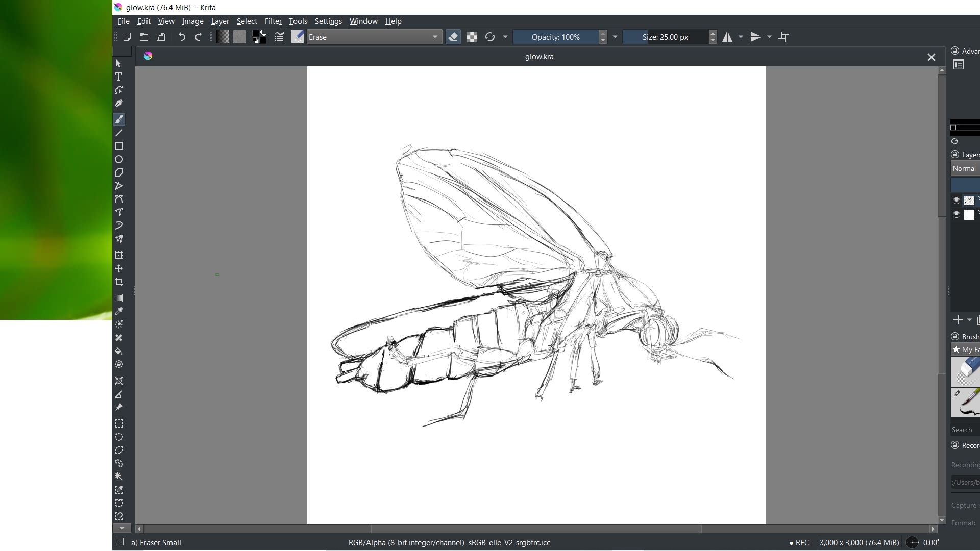Toggle Eraser mode button
980x551 pixels.
pos(453,37)
